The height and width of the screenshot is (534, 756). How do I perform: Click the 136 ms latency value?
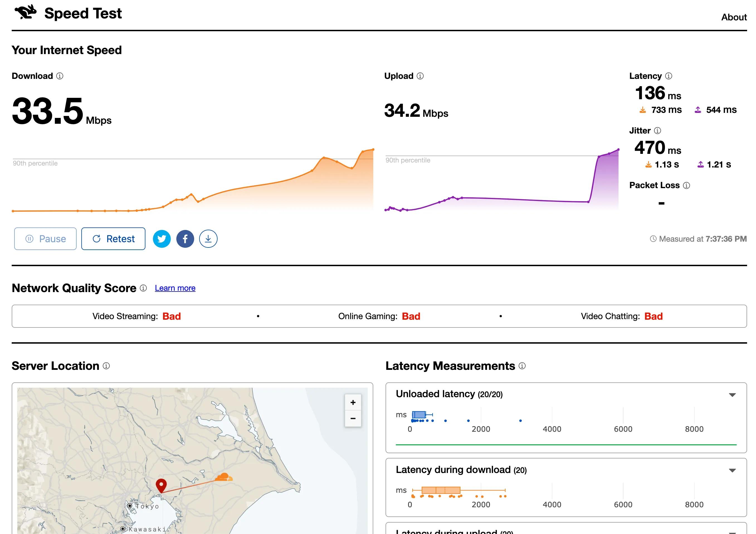[x=658, y=93]
